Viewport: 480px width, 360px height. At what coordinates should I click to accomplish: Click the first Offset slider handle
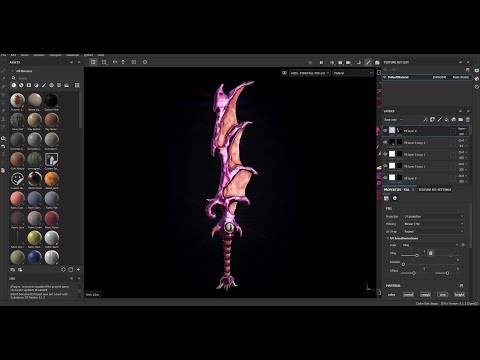point(414,273)
